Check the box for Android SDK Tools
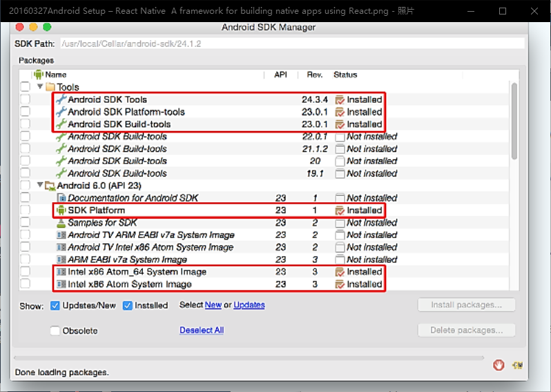Image resolution: width=551 pixels, height=392 pixels. click(26, 99)
